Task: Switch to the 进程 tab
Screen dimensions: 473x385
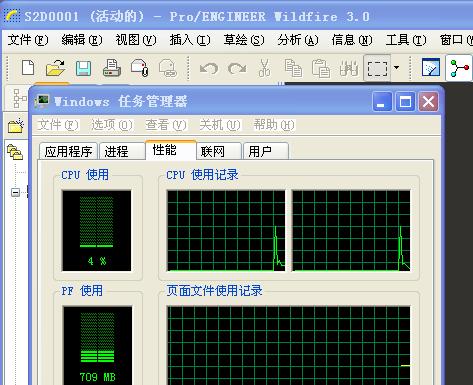Action: (122, 151)
